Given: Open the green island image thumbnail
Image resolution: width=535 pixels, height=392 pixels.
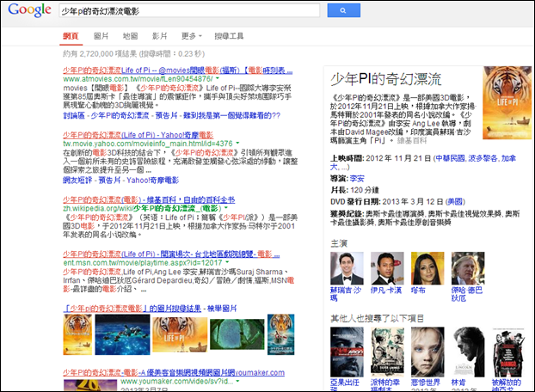Looking at the screenshot, I should (x=237, y=334).
